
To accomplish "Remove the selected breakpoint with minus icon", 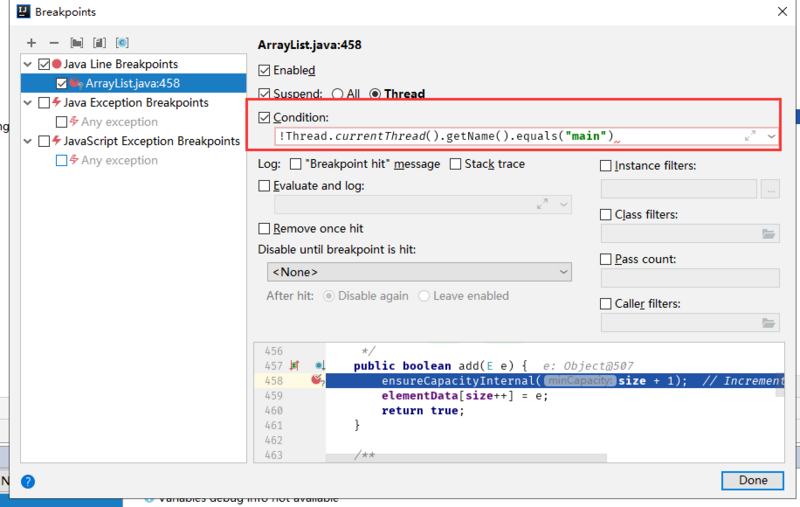I will [54, 43].
